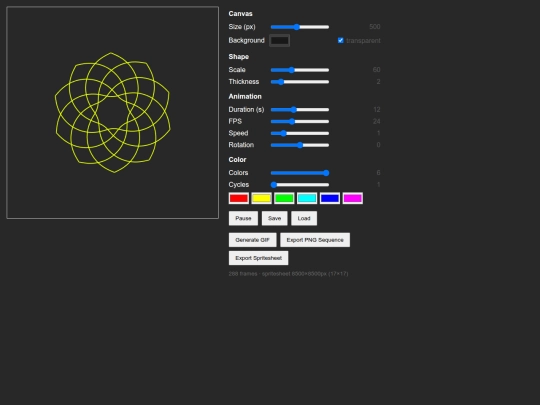Adjust the Rotation slider
The height and width of the screenshot is (405, 540).
tap(300, 145)
